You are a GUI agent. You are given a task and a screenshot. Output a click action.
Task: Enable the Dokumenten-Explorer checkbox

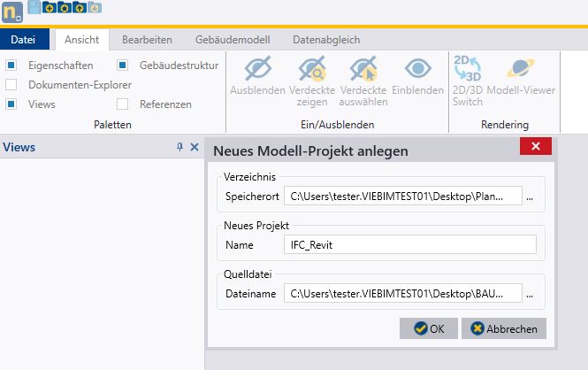tap(11, 85)
